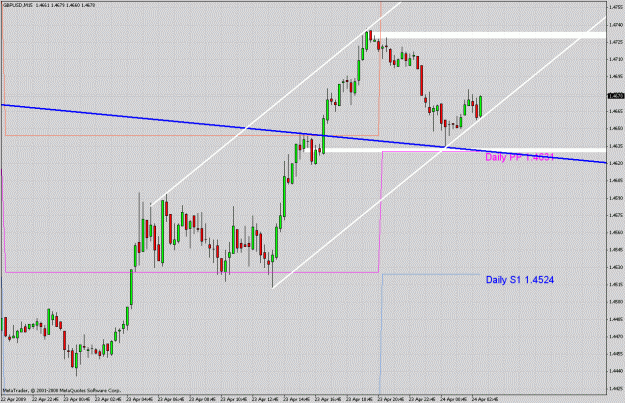Click the 24 Apr 02:45 time label
625x403 pixels.
coord(485,399)
